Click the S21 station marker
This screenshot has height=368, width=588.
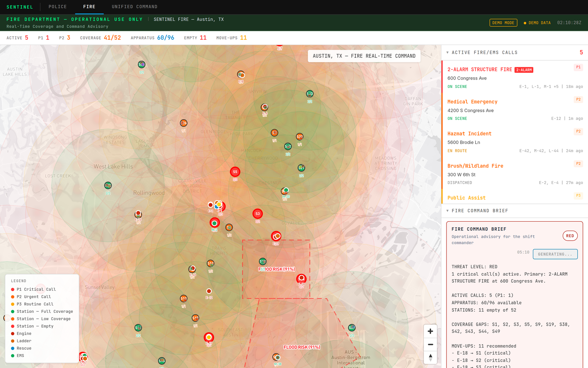click(301, 168)
